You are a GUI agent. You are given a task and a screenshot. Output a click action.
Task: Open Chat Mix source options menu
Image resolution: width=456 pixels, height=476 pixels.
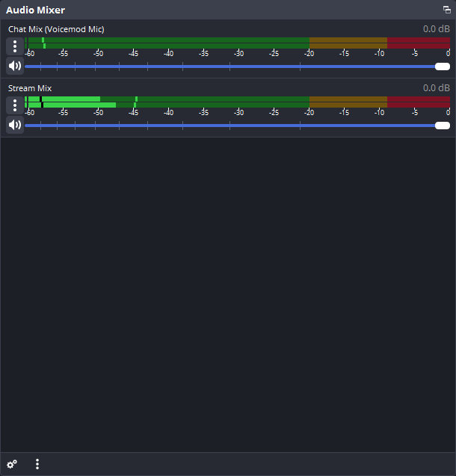click(x=15, y=46)
